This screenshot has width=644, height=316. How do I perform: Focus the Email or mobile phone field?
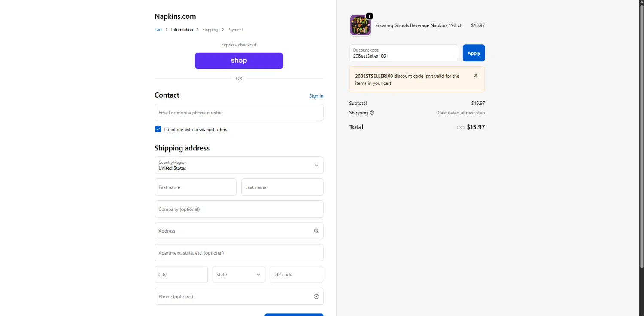click(239, 113)
